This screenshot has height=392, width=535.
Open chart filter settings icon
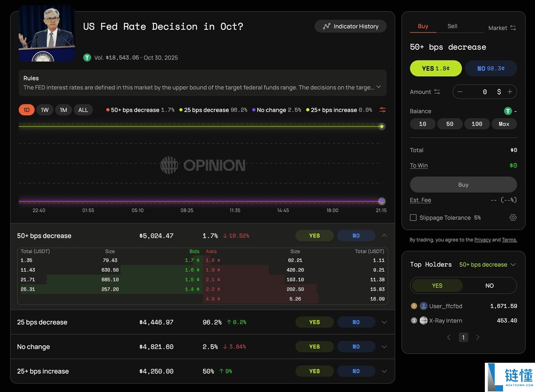tap(382, 110)
